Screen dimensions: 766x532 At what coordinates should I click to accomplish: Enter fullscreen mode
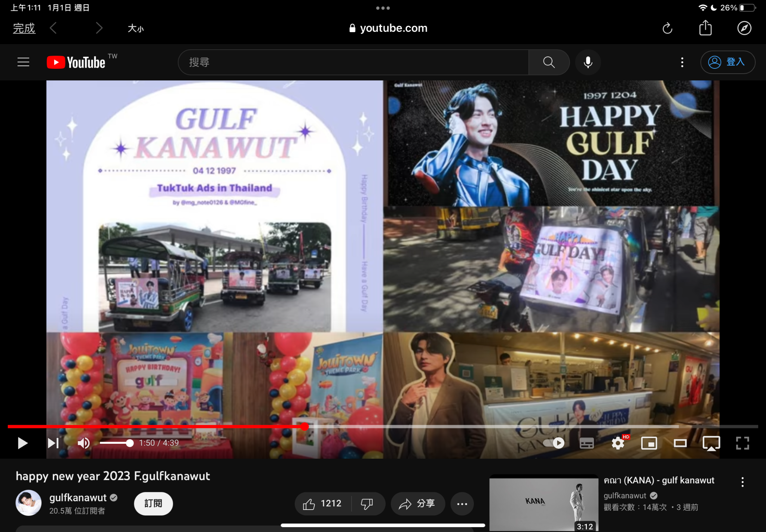742,443
